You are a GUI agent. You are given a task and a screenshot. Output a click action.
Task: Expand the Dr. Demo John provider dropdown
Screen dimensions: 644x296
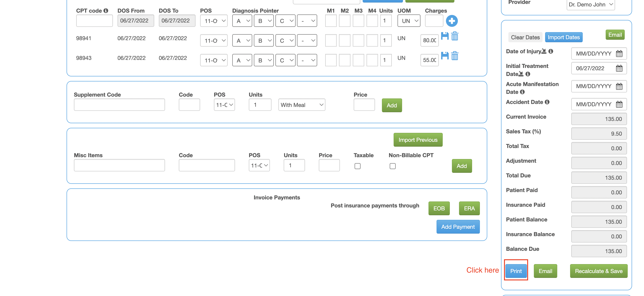pyautogui.click(x=591, y=5)
